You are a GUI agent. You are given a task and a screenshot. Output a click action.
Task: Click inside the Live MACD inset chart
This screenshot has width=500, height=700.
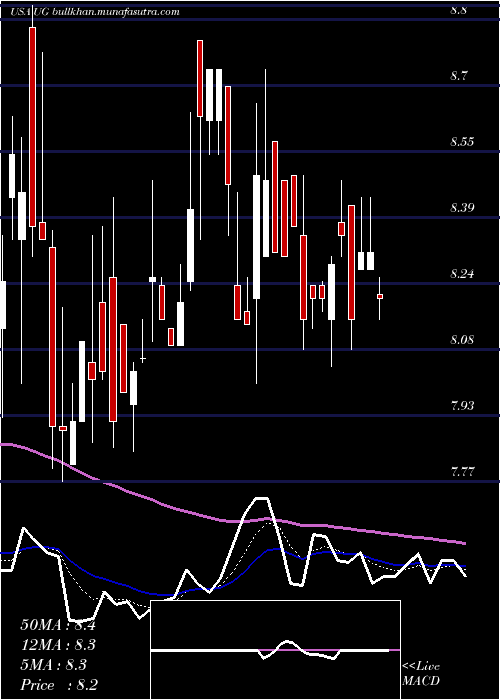275,650
